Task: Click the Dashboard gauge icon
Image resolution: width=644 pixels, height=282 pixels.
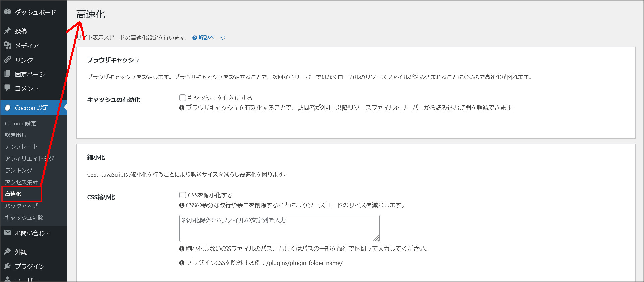Action: (x=7, y=12)
